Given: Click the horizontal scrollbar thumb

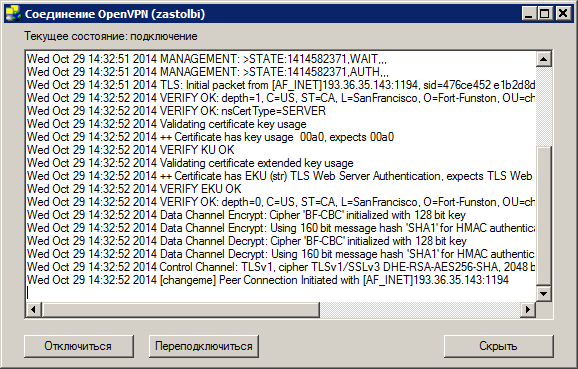Looking at the screenshot, I should (x=180, y=310).
